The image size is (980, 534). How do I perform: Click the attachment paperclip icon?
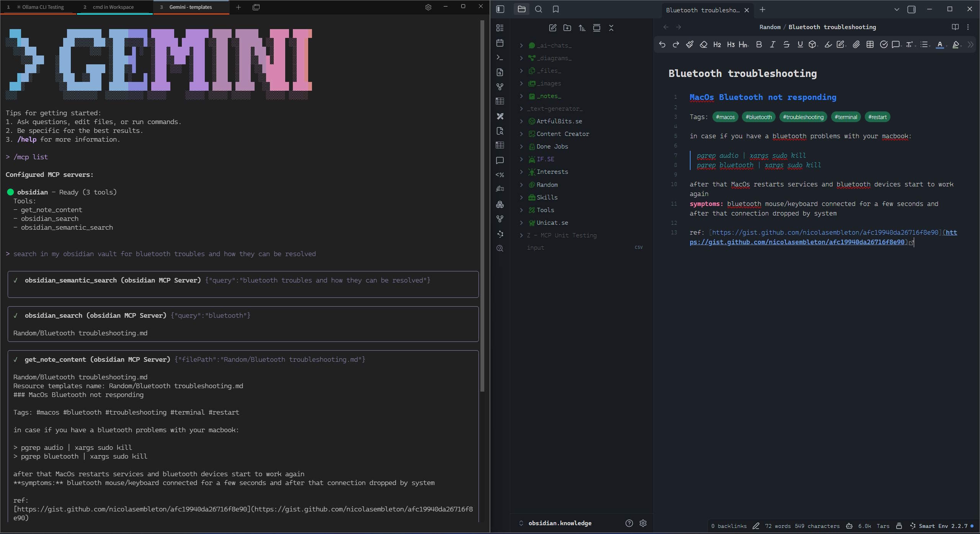856,44
